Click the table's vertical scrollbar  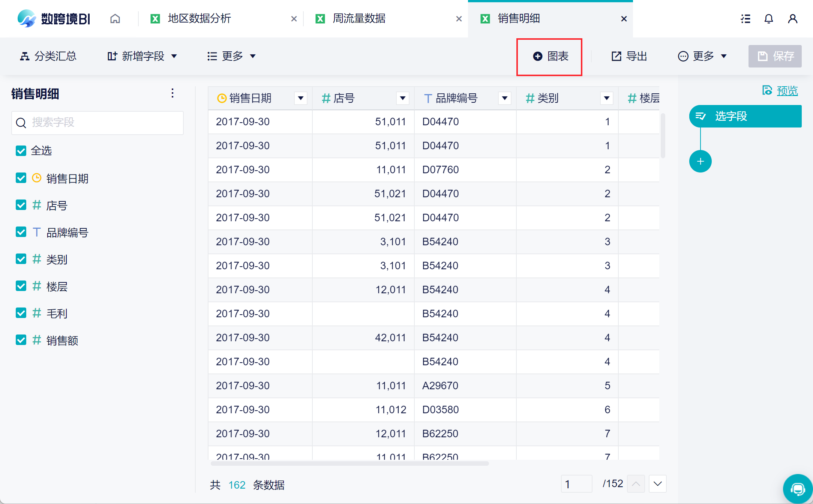[663, 136]
